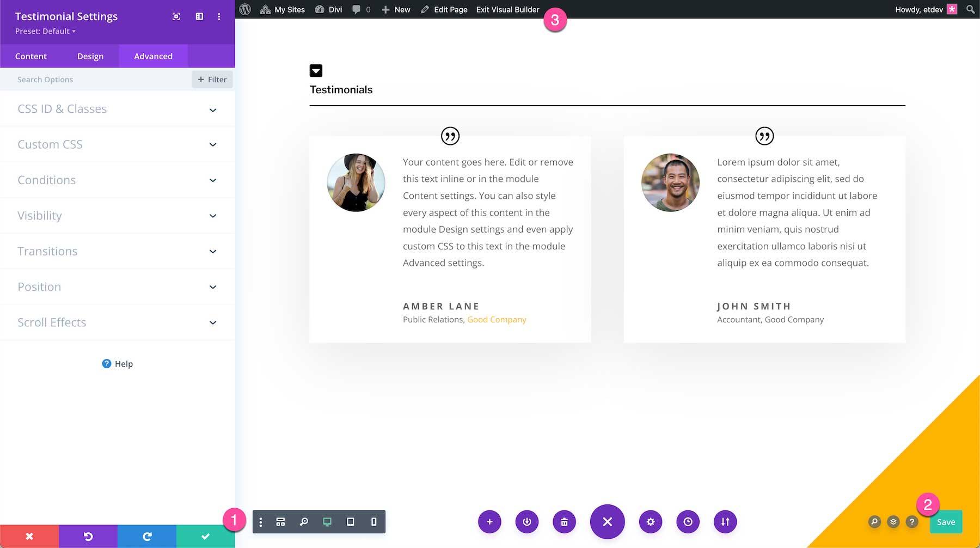Toggle desktop preview mode
980x548 pixels.
coord(327,521)
